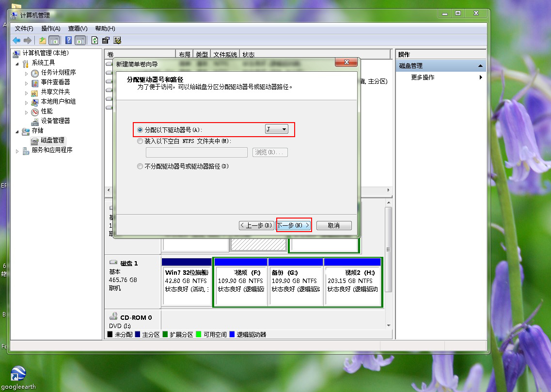Click the 浏览(R) button

tap(270, 152)
